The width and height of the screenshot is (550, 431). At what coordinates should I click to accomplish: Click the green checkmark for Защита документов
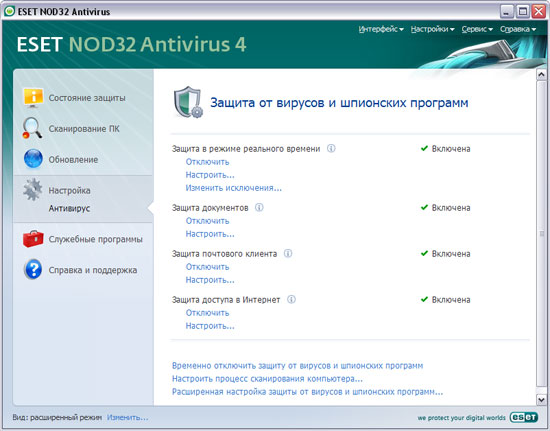pyautogui.click(x=424, y=207)
